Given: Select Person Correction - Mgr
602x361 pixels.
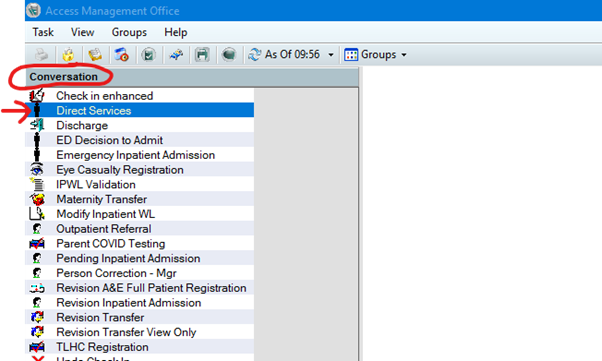Looking at the screenshot, I should coord(140,273).
